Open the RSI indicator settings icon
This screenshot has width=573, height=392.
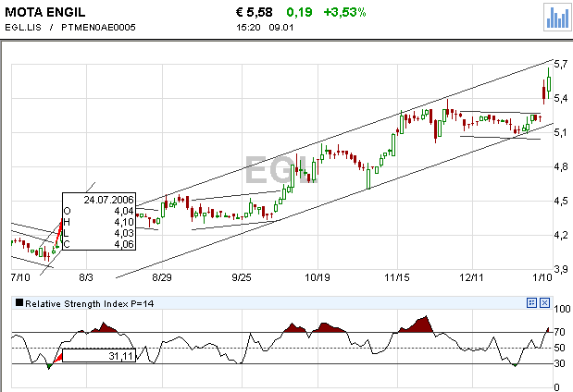coord(531,302)
